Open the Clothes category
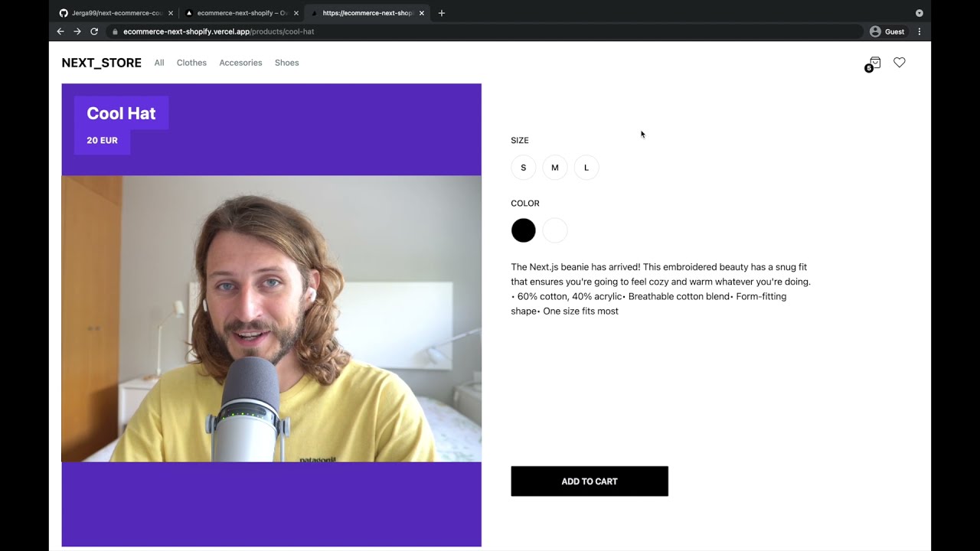Image resolution: width=980 pixels, height=551 pixels. coord(191,63)
